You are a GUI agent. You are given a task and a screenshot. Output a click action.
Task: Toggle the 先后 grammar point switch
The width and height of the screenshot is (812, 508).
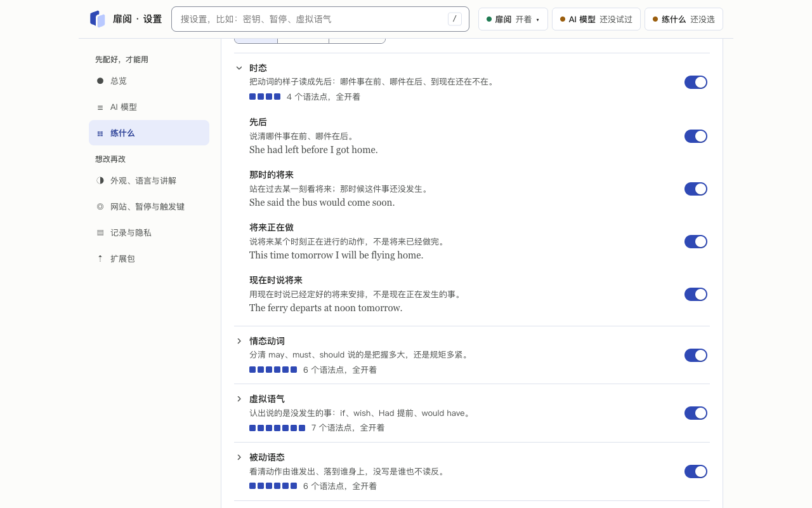696,136
